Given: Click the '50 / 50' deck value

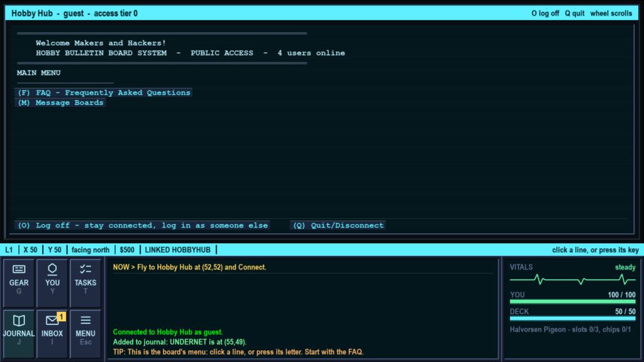Looking at the screenshot, I should point(625,312).
